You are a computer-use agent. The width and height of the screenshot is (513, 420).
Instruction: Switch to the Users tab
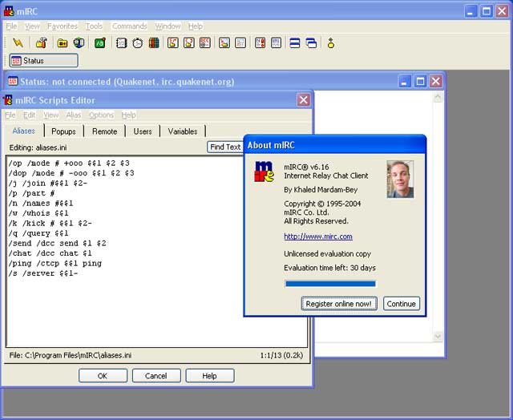(x=143, y=131)
